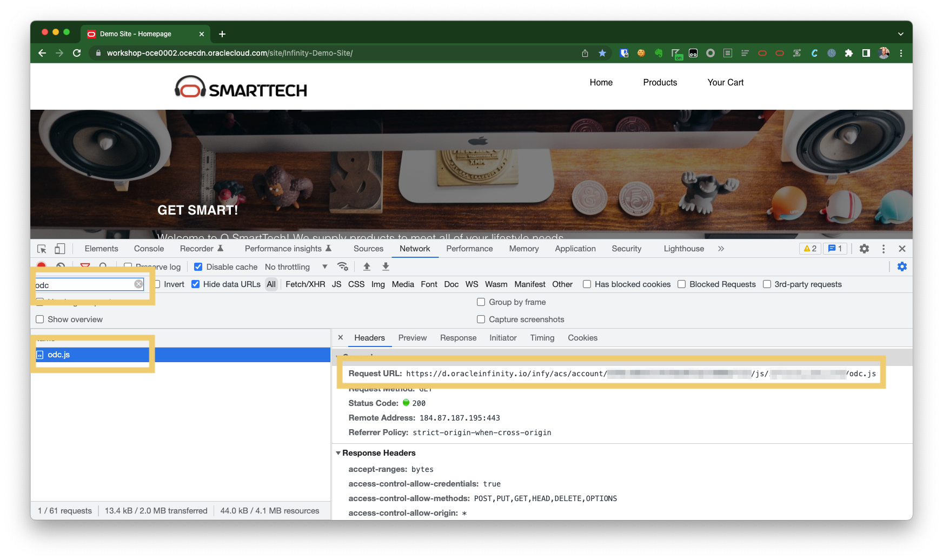This screenshot has width=943, height=560.
Task: Show the 2 warnings badge
Action: tap(810, 249)
